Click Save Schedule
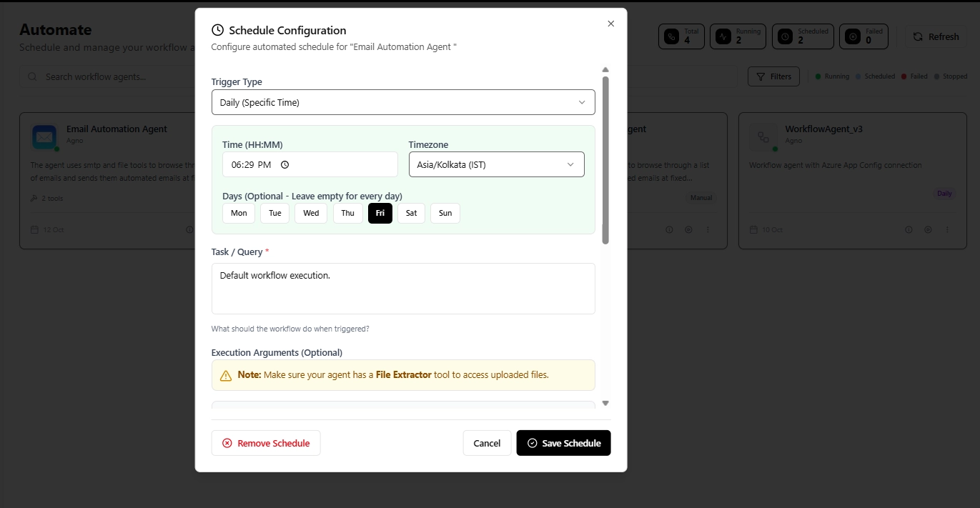Viewport: 980px width, 508px height. pyautogui.click(x=563, y=443)
